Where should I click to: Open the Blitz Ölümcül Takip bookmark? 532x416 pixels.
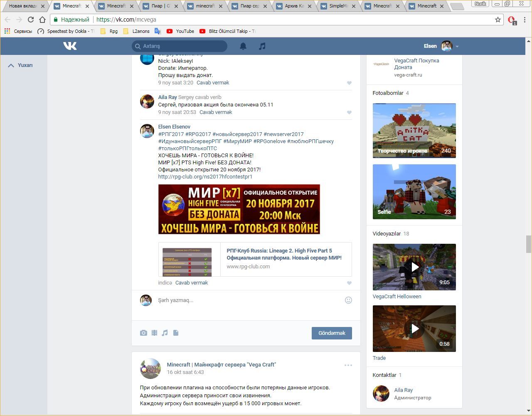click(228, 31)
